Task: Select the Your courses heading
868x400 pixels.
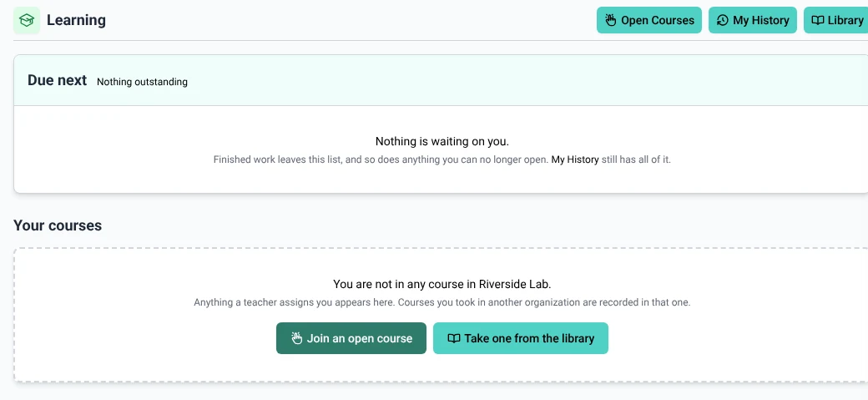Action: 58,225
